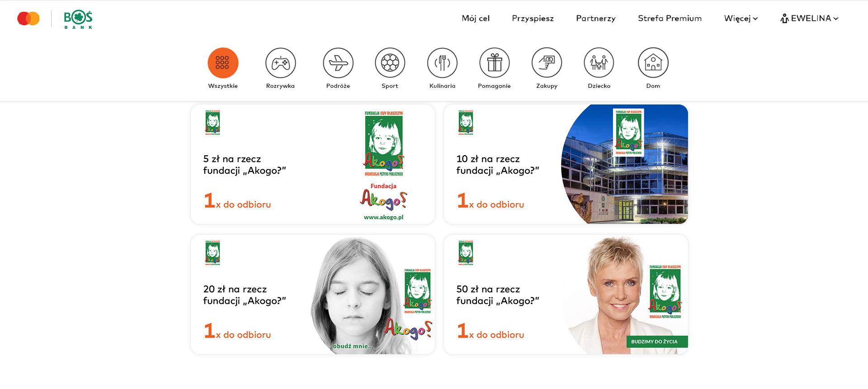
Task: Select the 20 zł na rzecz fundacji offer
Action: point(313,294)
